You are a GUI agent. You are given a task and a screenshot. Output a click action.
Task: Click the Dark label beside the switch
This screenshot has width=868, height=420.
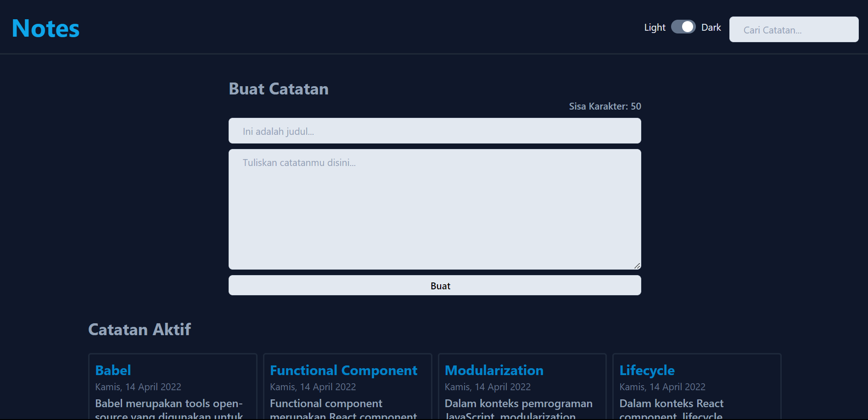711,28
